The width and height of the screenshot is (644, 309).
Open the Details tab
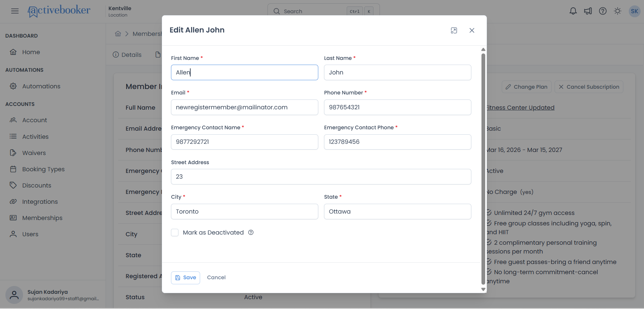pos(127,55)
